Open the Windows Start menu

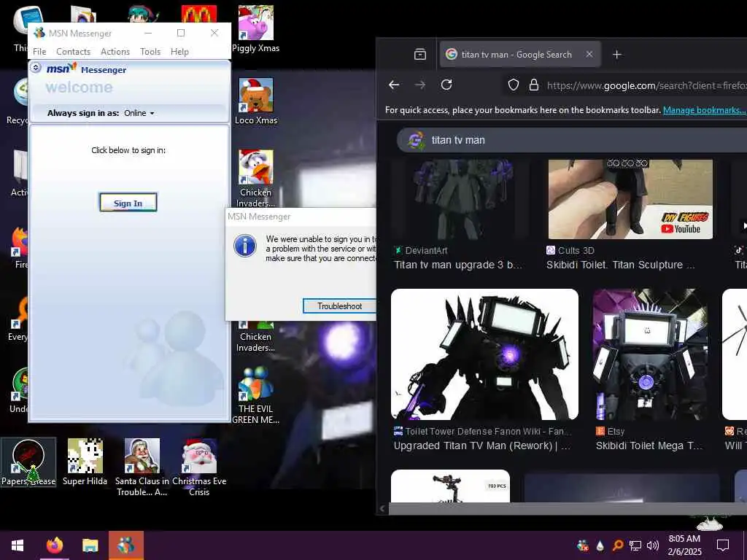[x=18, y=545]
